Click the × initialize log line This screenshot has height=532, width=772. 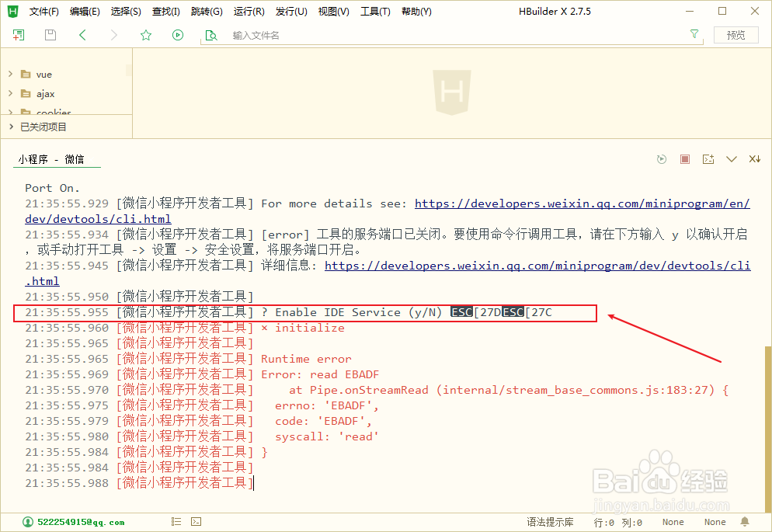[185, 328]
